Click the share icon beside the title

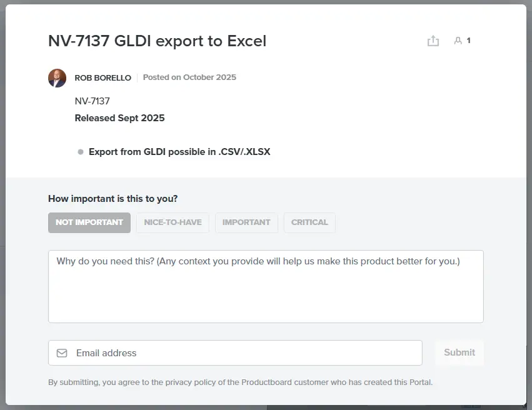[433, 41]
